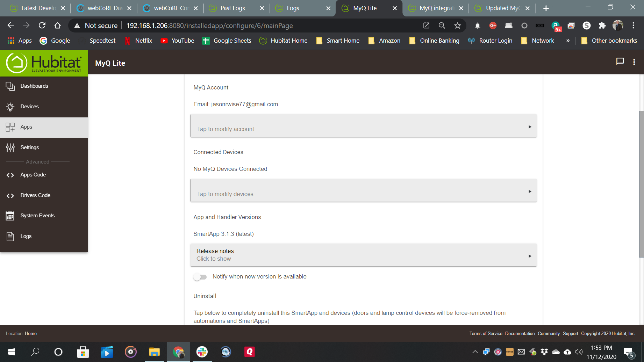Open the Netflix bookmark
Viewport: 644px width, 362px height.
pos(138,41)
